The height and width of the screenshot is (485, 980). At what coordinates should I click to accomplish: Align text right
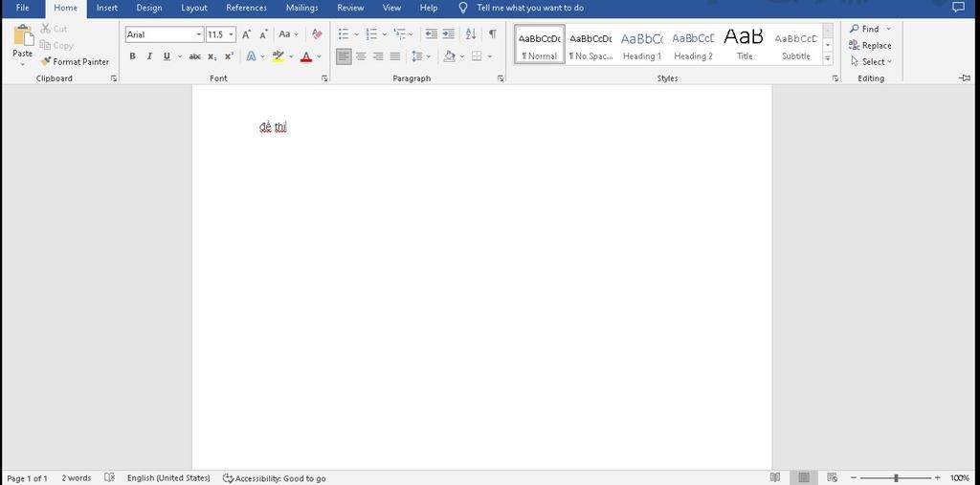coord(377,56)
